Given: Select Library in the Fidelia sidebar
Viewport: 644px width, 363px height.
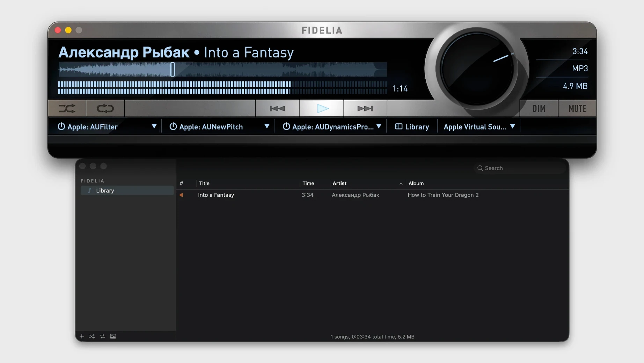Looking at the screenshot, I should coord(127,190).
